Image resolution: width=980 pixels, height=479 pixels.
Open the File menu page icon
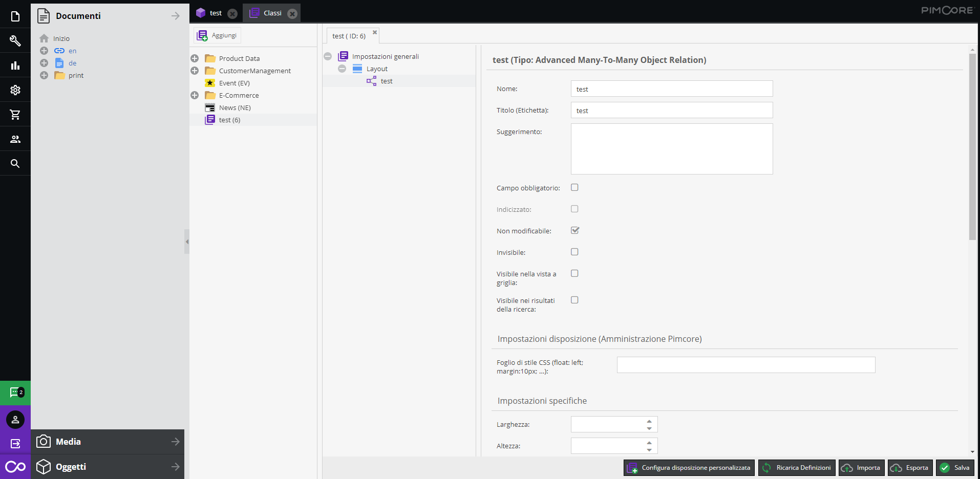pos(15,16)
